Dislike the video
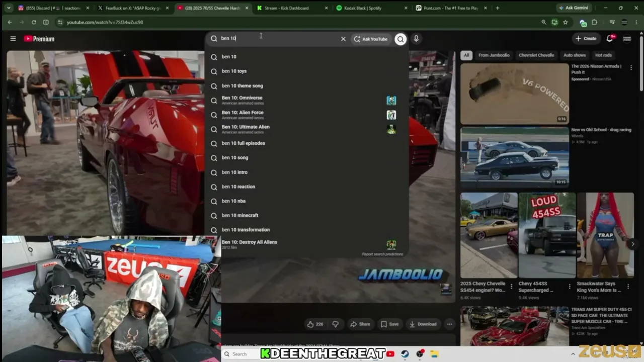The width and height of the screenshot is (644, 362). click(336, 324)
